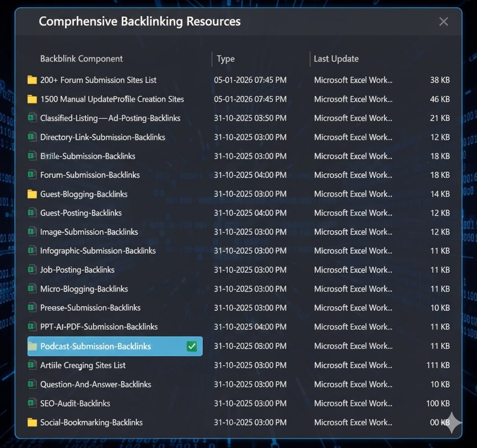The width and height of the screenshot is (477, 448).
Task: Sort list by Last Update column header
Action: [336, 59]
